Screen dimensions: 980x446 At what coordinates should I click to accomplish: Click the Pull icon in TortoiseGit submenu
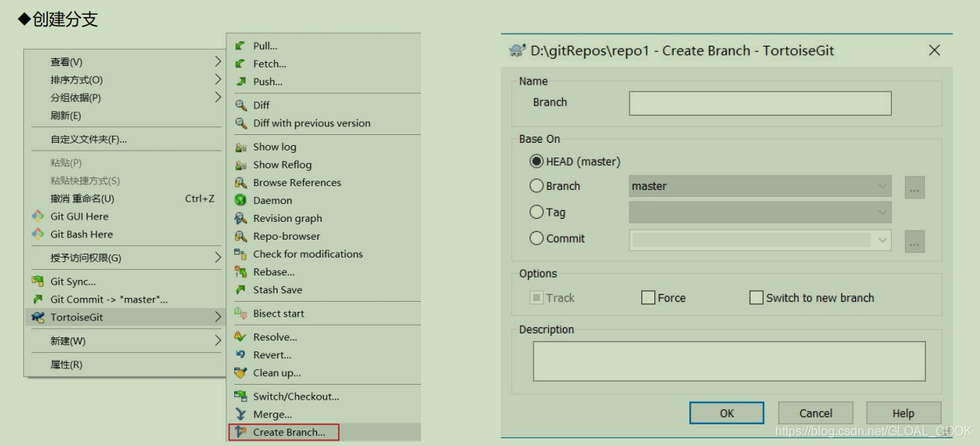tap(240, 46)
